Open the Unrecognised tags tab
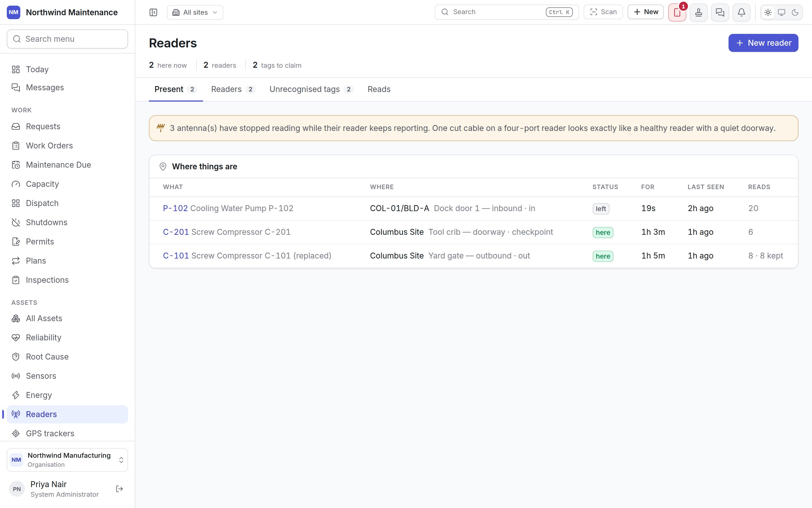Image resolution: width=812 pixels, height=508 pixels. (x=311, y=89)
